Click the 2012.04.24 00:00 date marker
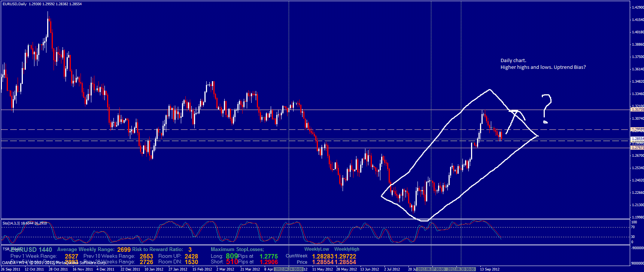Image resolution: width=644 pixels, height=272 pixels. click(x=289, y=269)
